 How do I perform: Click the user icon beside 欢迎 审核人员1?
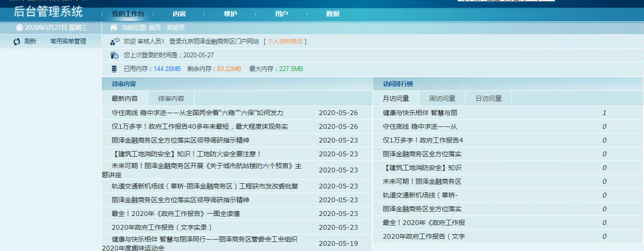115,42
